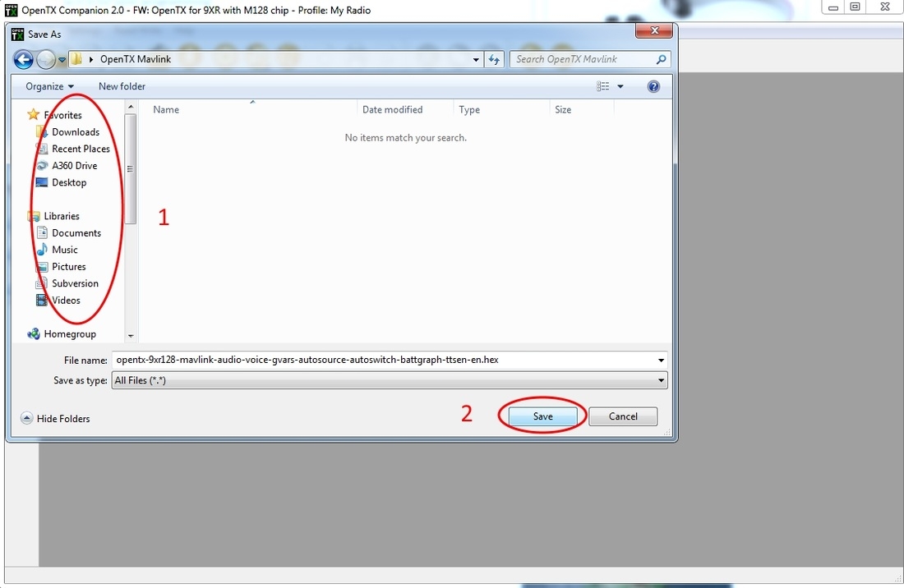Click the Search OpenTX Mavlink field
The image size is (904, 588).
tap(583, 59)
